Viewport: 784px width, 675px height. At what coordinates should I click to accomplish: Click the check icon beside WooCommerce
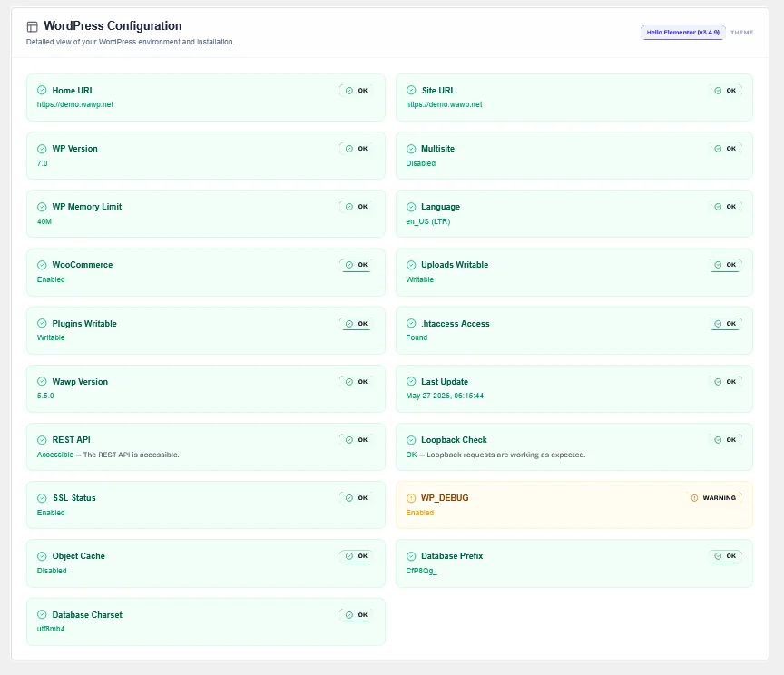(42, 265)
